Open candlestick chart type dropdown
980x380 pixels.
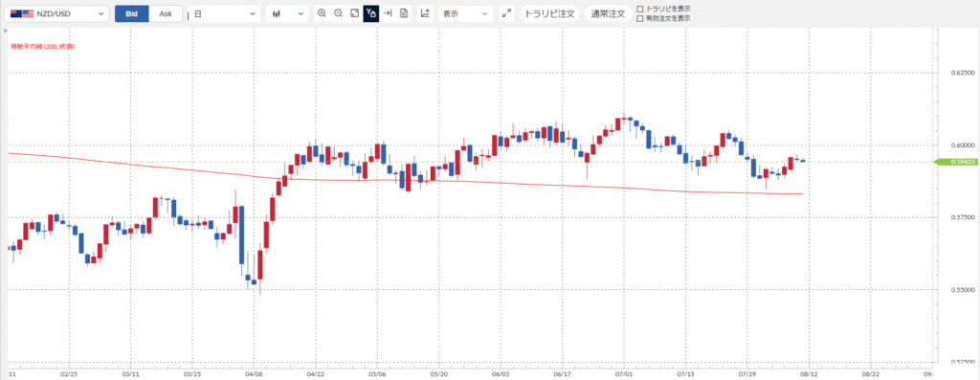coord(287,13)
